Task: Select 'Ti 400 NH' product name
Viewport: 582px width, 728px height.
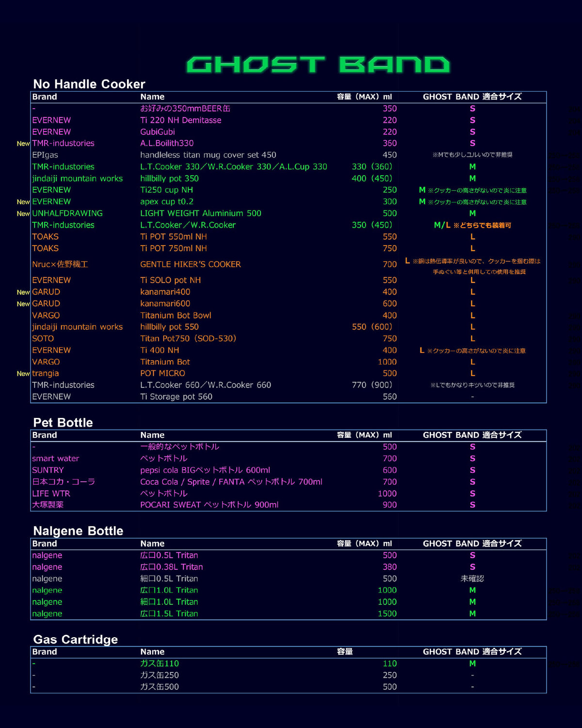Action: [160, 350]
